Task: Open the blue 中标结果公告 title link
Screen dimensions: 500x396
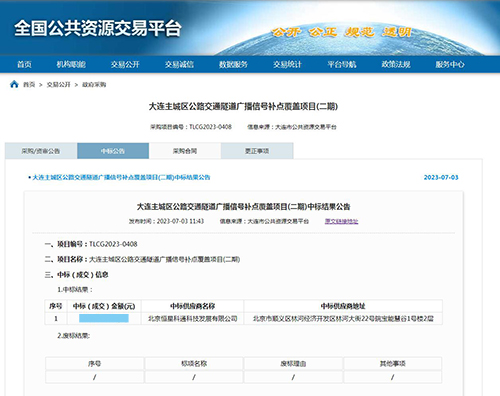Action: point(121,177)
